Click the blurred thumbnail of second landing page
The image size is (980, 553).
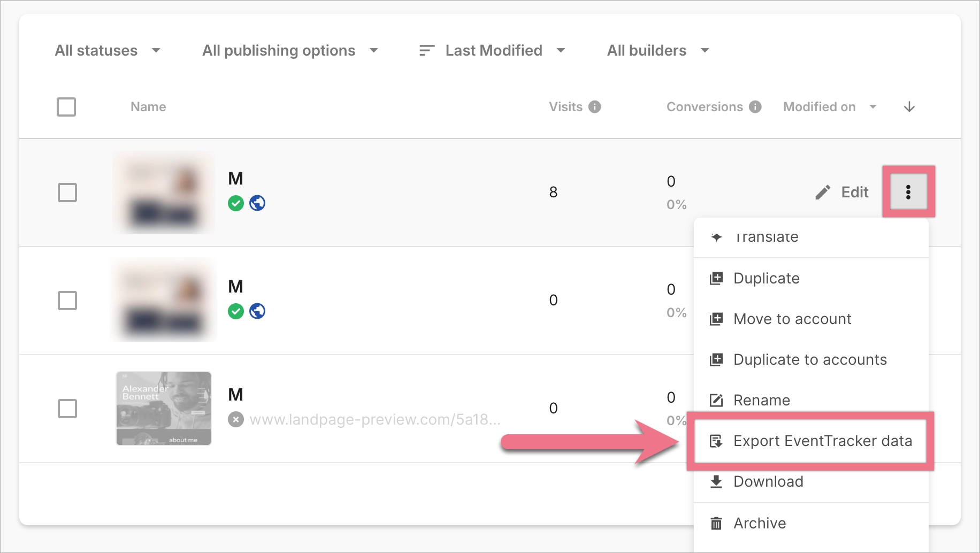point(164,301)
